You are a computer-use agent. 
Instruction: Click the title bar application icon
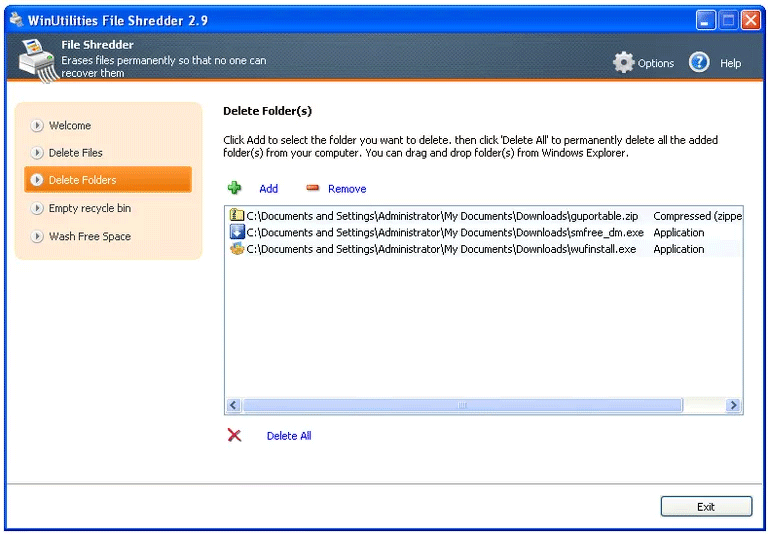click(x=17, y=20)
